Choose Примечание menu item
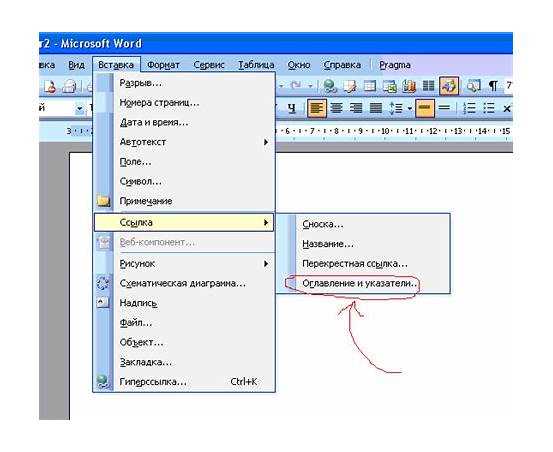Image resolution: width=553 pixels, height=452 pixels. [184, 201]
